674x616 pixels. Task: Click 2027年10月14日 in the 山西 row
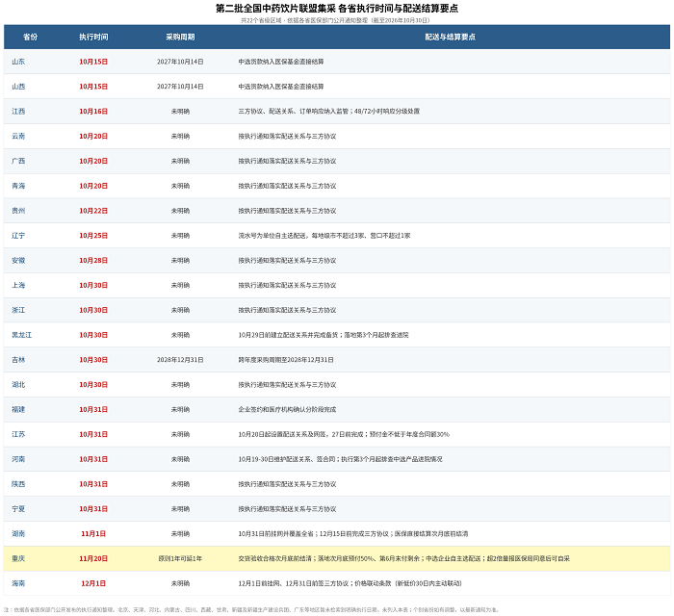click(180, 87)
